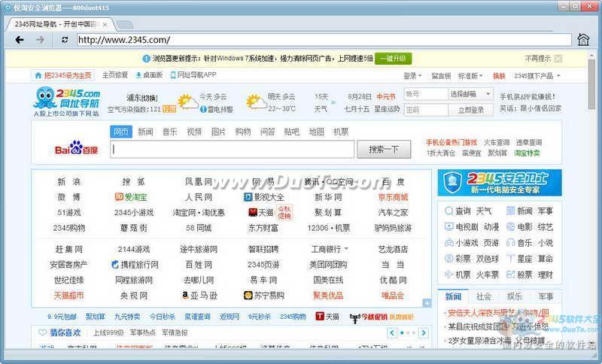Click the 搜索一下 search button

[384, 149]
